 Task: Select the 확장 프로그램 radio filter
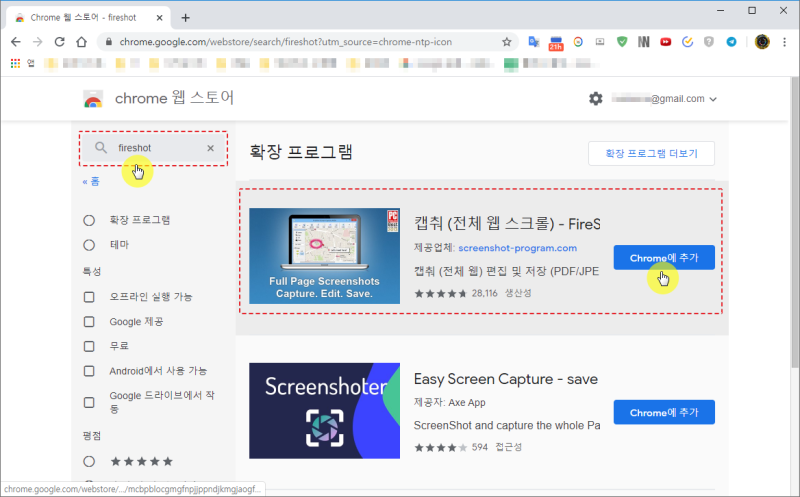[x=89, y=220]
